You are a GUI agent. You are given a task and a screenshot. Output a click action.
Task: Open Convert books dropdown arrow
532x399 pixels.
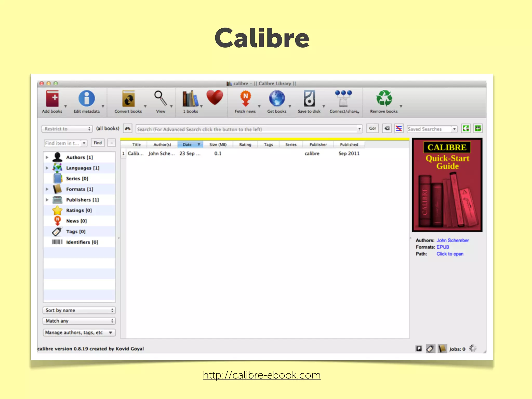pos(145,106)
